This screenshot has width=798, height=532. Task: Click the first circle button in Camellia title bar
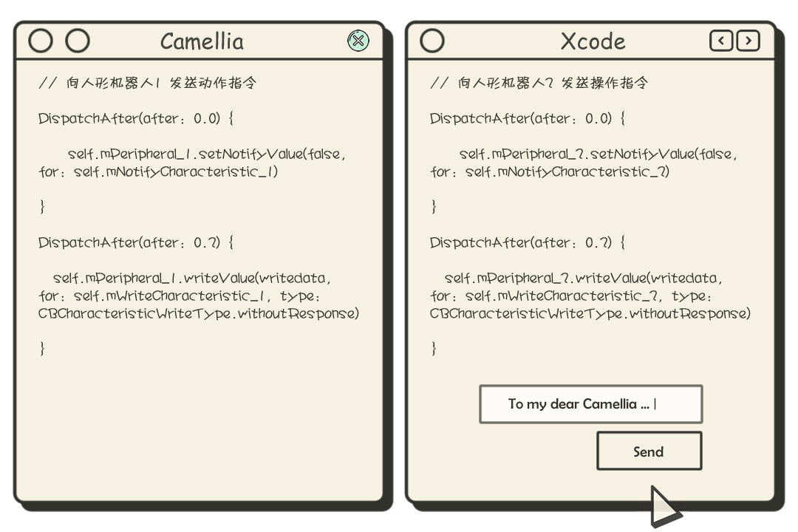(41, 41)
